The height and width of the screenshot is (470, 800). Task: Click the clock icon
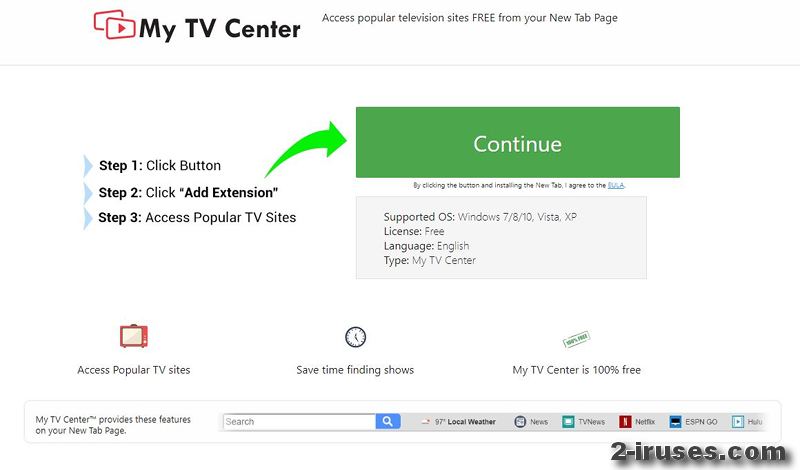(x=355, y=337)
